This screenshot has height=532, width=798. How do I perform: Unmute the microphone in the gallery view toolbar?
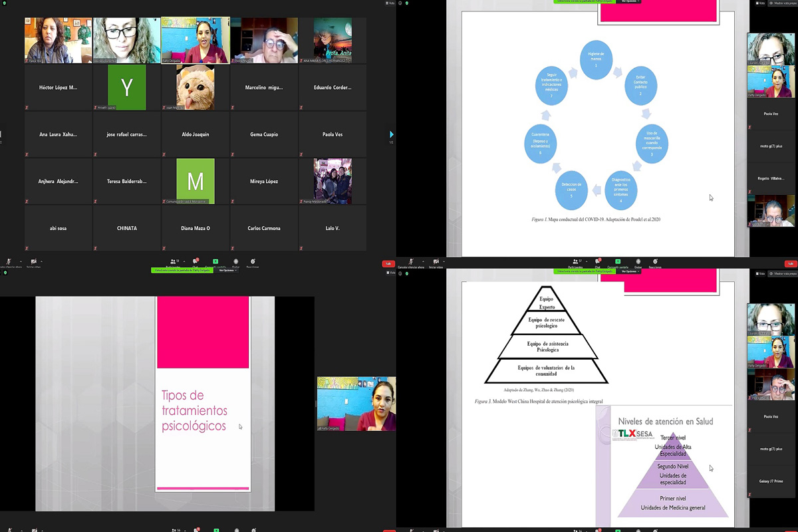pos(9,262)
